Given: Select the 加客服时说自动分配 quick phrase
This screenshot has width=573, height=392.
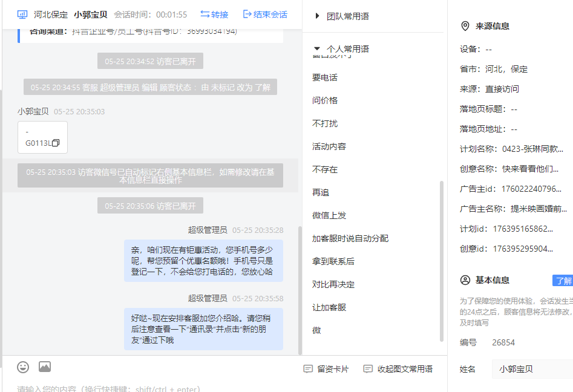Looking at the screenshot, I should coord(350,238).
